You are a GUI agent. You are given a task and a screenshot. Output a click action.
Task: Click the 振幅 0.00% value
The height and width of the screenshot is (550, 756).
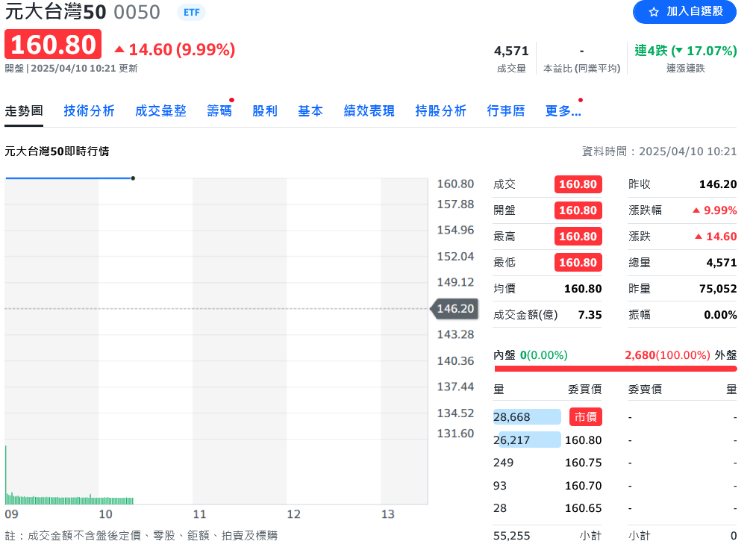[720, 315]
